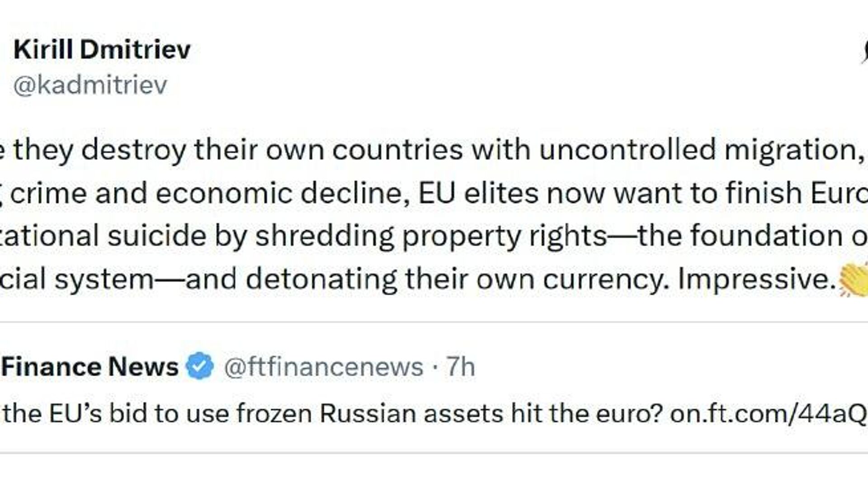Open the Finance News account name
868x487 pixels.
[90, 367]
